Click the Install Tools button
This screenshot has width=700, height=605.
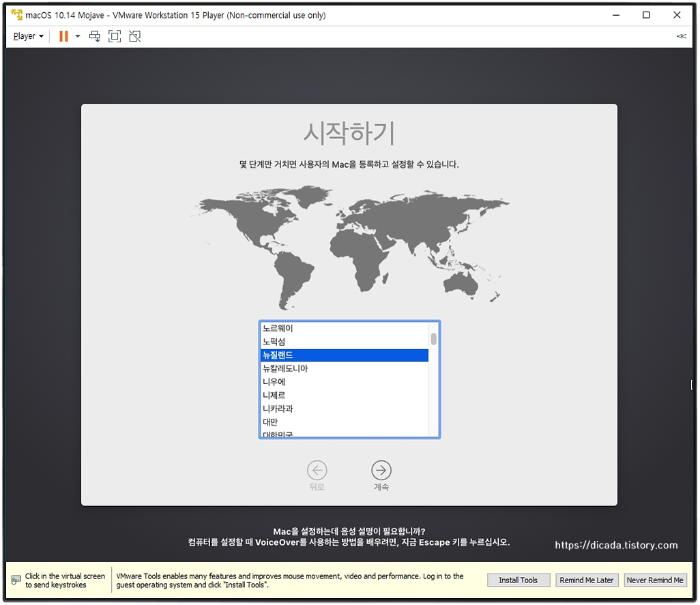pos(519,580)
